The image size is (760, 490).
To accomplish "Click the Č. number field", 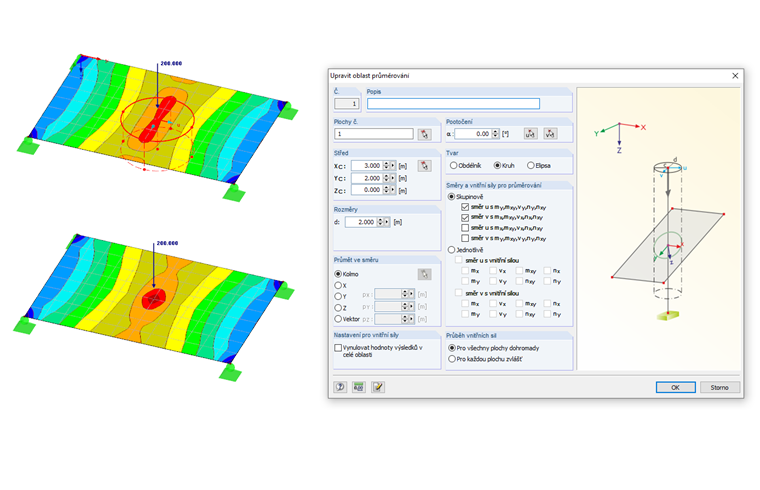I will [x=347, y=104].
